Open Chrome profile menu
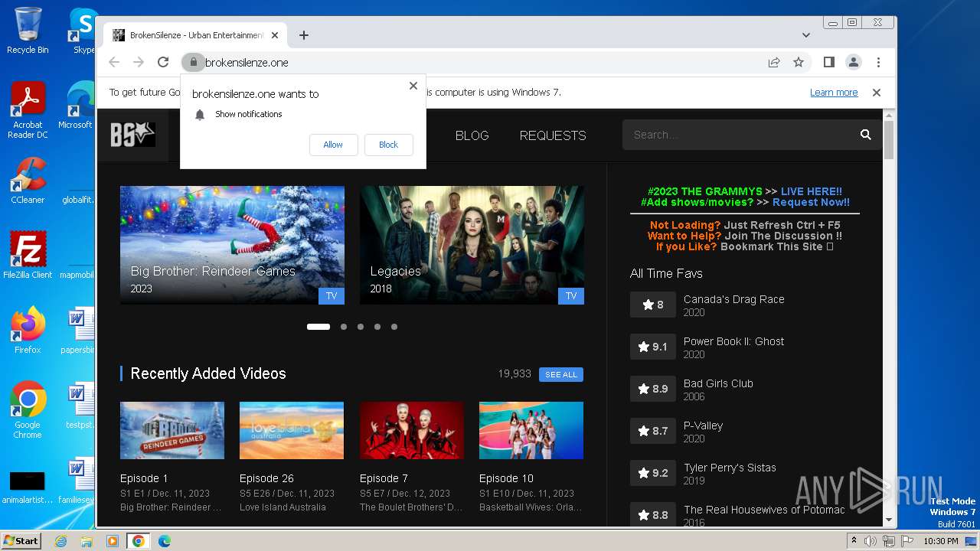Screen dimensions: 980x551 (853, 62)
